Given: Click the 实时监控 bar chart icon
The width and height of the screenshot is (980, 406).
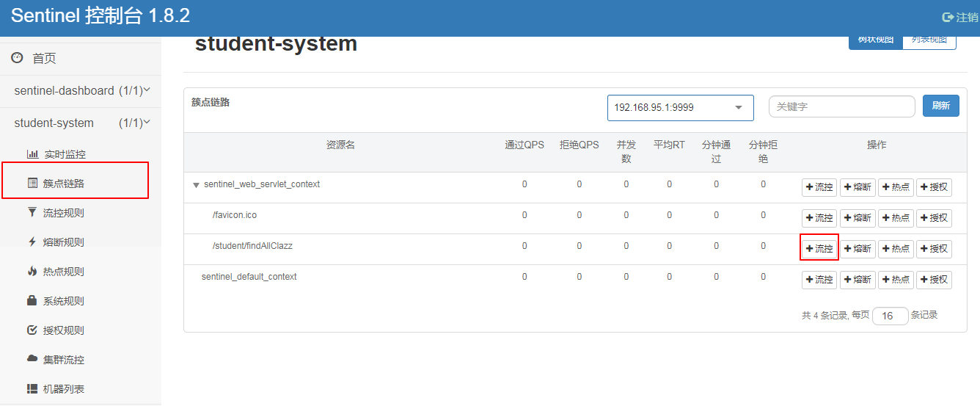Looking at the screenshot, I should (32, 154).
